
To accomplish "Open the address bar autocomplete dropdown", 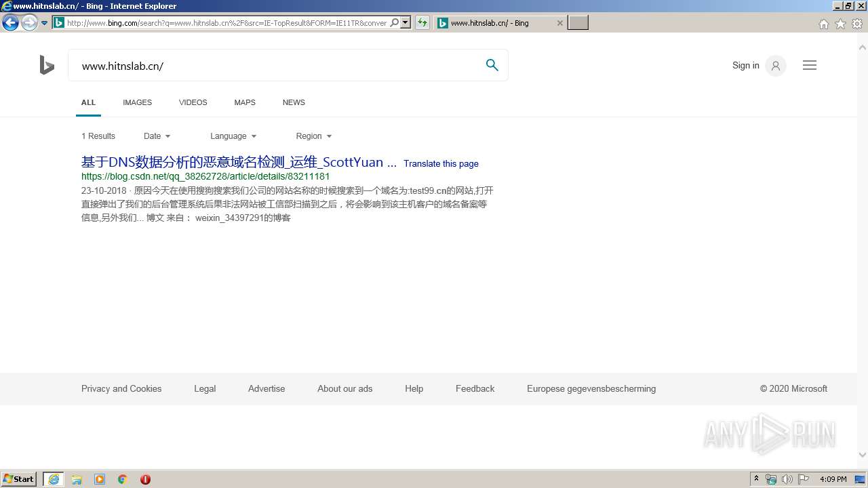I will pyautogui.click(x=406, y=23).
